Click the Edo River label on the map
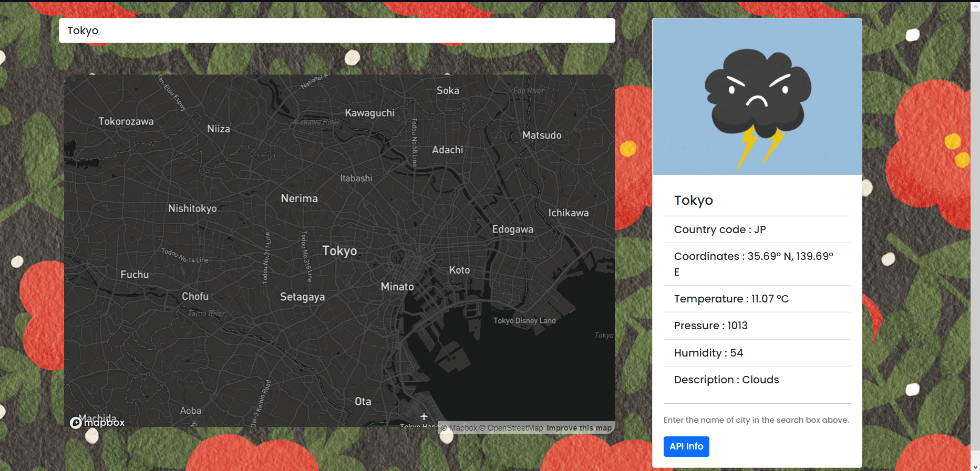 point(529,91)
